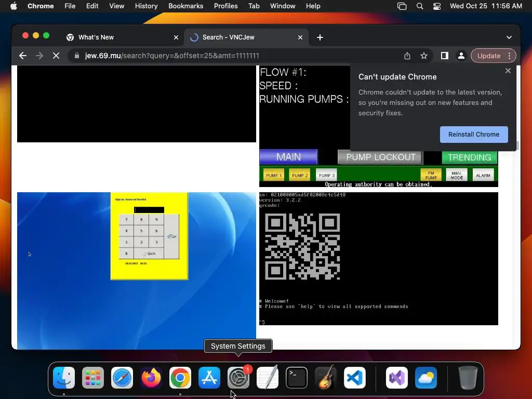
Task: Select PUMP 2 in the pump panel
Action: point(300,176)
